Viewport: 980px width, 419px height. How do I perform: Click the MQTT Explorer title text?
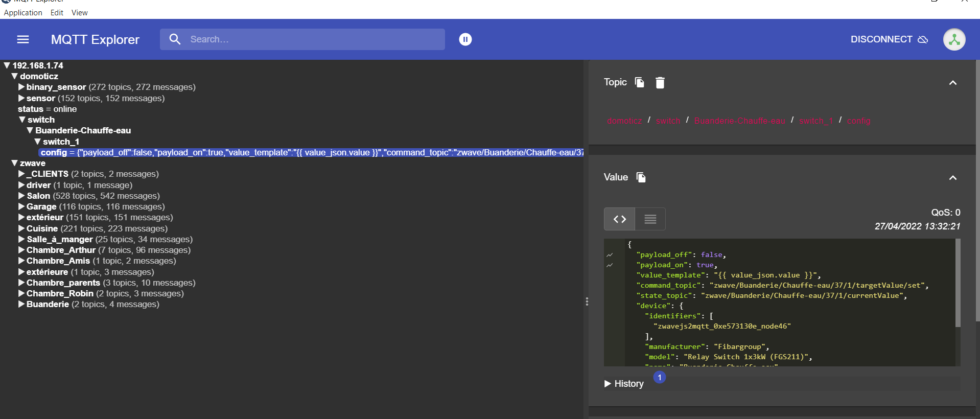pyautogui.click(x=95, y=39)
